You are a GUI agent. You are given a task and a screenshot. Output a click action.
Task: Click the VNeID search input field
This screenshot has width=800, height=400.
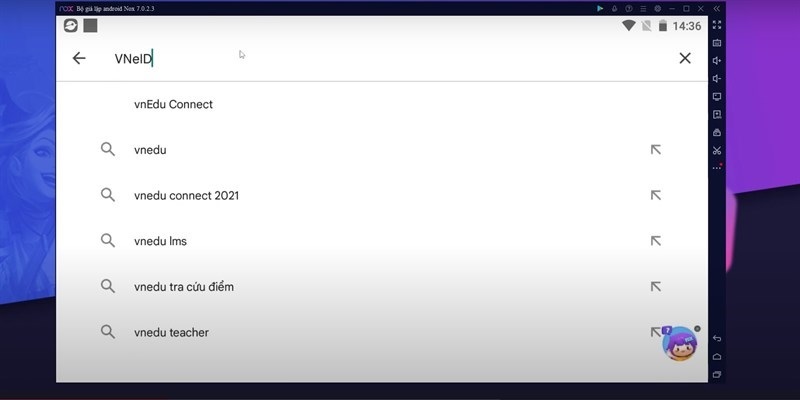[380, 58]
